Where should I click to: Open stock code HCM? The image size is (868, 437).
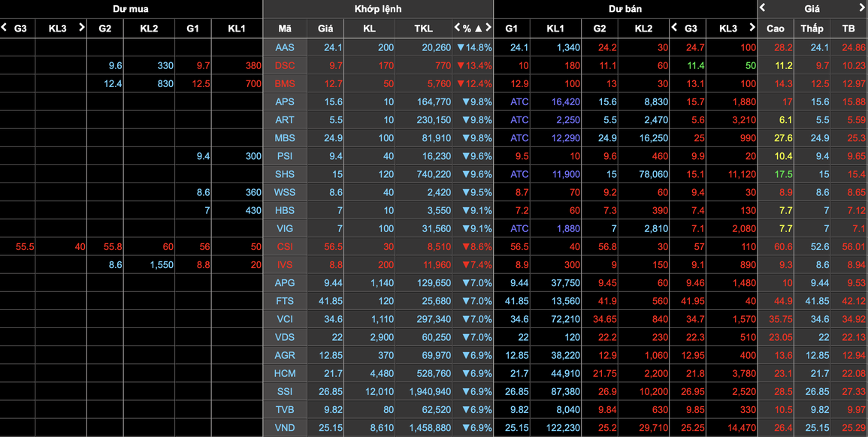285,373
